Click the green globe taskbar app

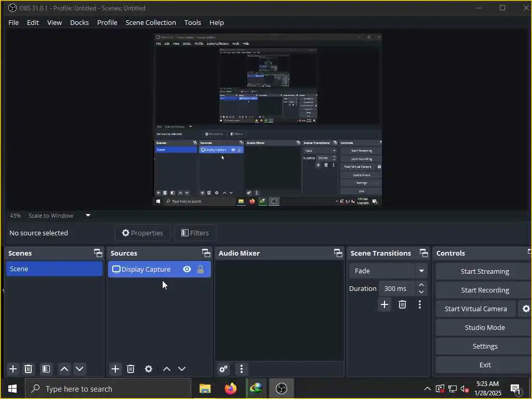[256, 389]
